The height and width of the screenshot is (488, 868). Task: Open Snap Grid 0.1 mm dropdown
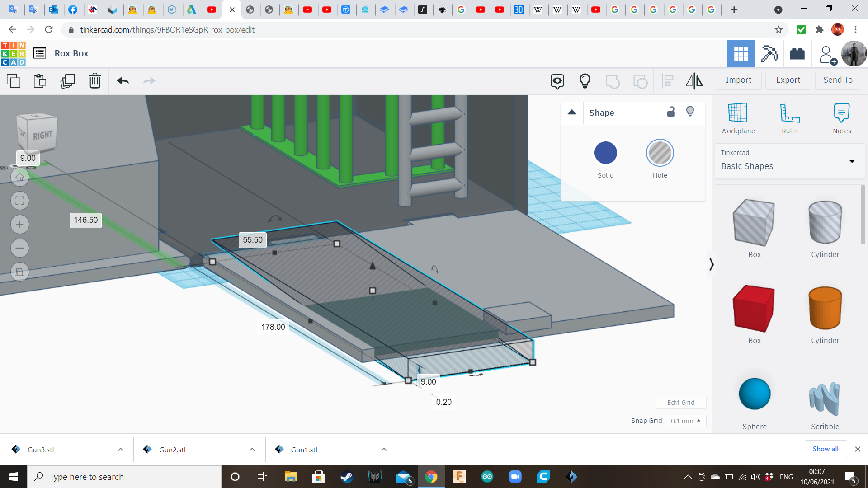point(685,421)
